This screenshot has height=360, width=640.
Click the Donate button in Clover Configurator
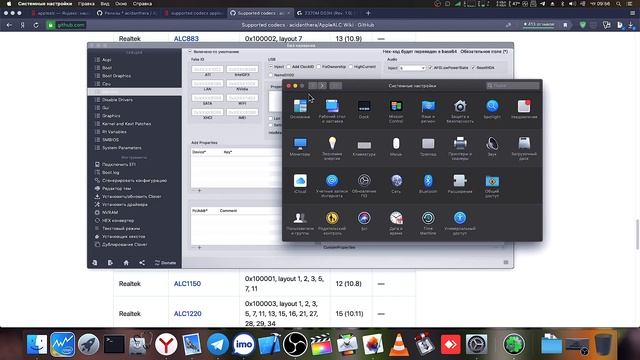pos(165,263)
